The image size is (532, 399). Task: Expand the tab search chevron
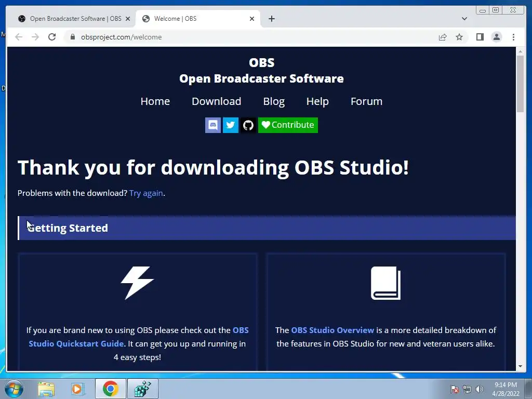pos(464,19)
